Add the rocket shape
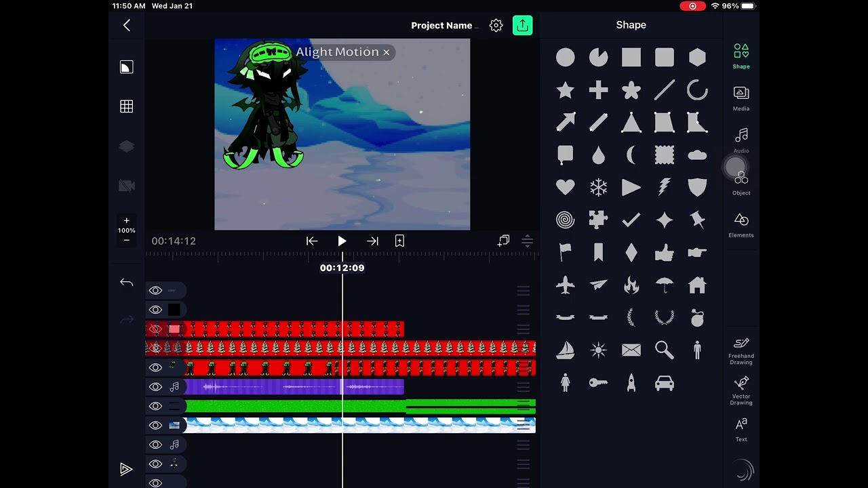868x488 pixels. [631, 383]
